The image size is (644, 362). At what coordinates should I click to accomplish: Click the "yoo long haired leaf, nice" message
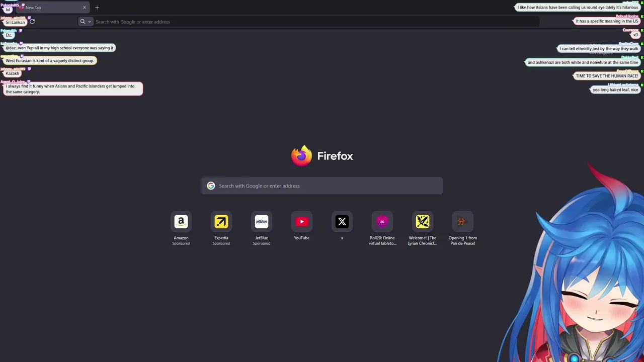pyautogui.click(x=615, y=90)
